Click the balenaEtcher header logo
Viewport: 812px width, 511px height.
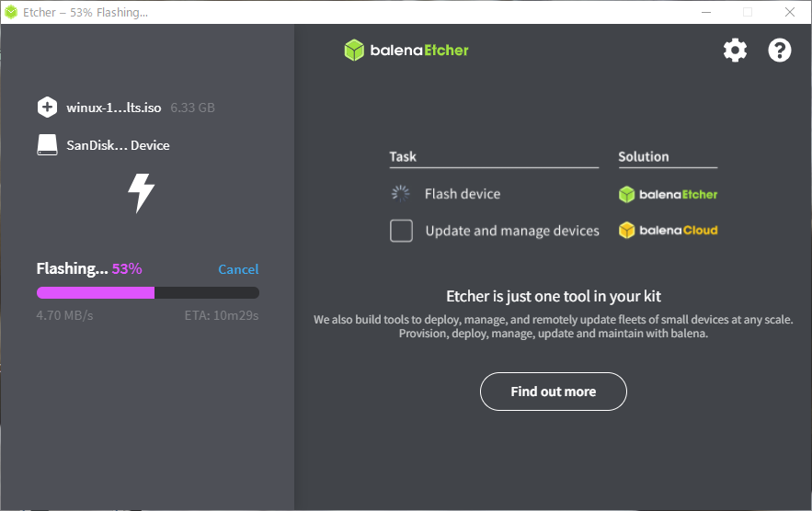click(x=406, y=51)
